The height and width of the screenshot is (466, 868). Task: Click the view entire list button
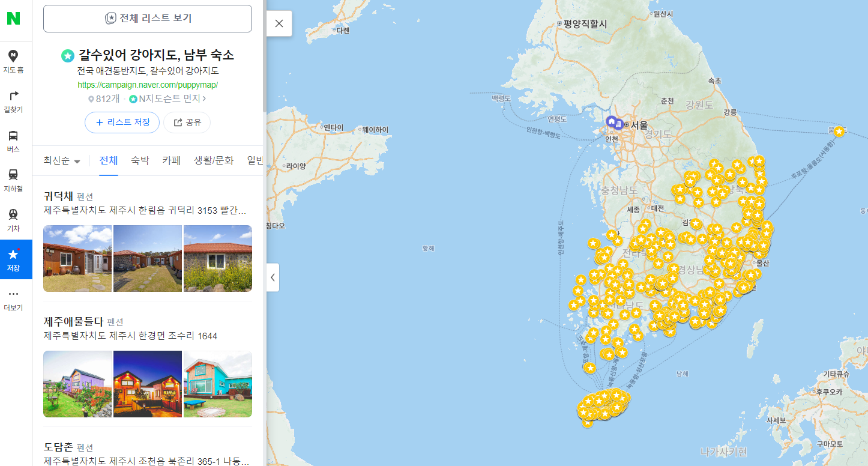click(x=148, y=19)
